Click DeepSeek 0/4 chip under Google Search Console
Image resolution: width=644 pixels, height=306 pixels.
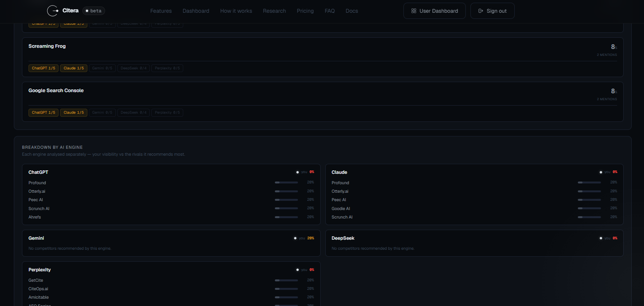point(134,113)
